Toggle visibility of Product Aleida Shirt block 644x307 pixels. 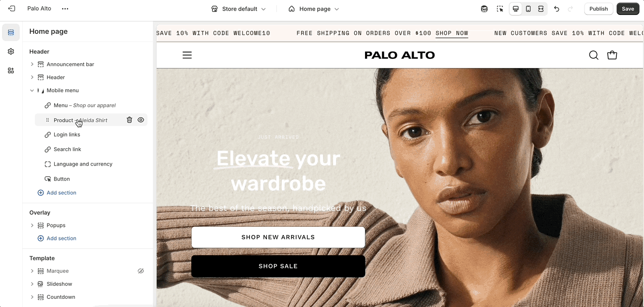coord(141,120)
